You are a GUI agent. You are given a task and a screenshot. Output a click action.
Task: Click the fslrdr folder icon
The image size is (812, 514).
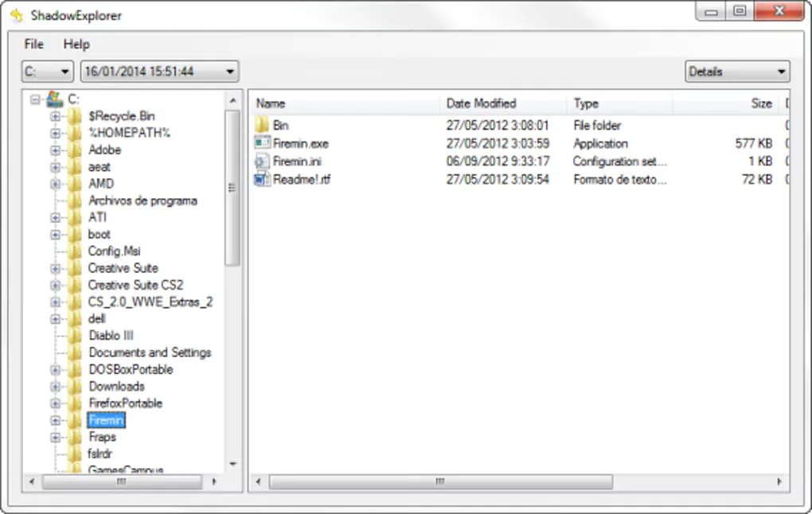(75, 454)
